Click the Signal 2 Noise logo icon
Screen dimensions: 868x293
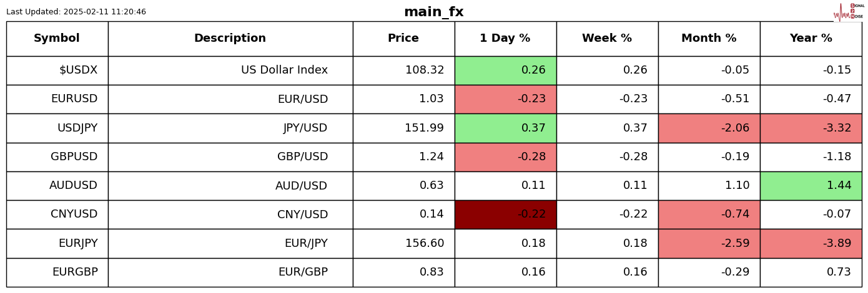coord(849,12)
